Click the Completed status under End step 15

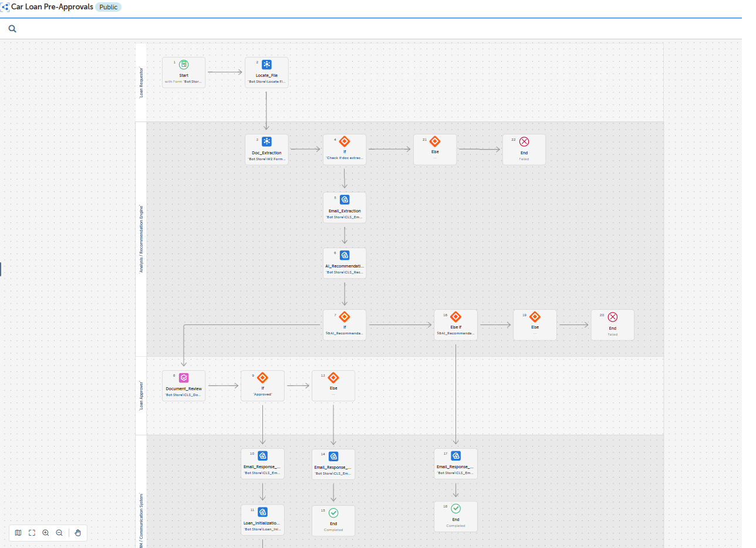pos(333,530)
